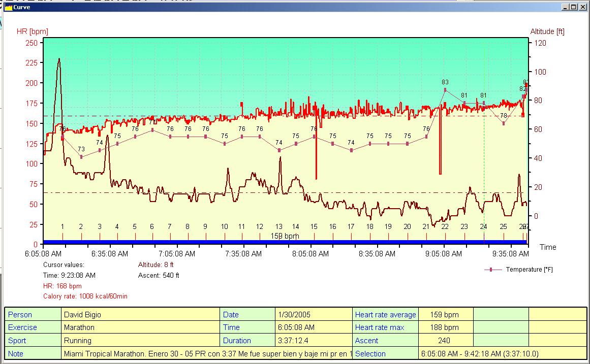Click the Temperature legend marker icon
This screenshot has height=364, width=590.
pyautogui.click(x=491, y=270)
